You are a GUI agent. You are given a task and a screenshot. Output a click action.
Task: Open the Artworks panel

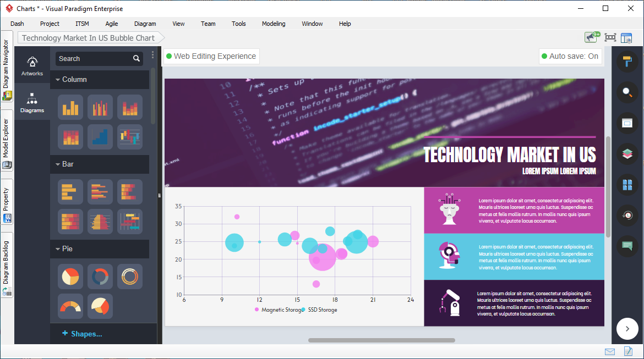pyautogui.click(x=32, y=65)
